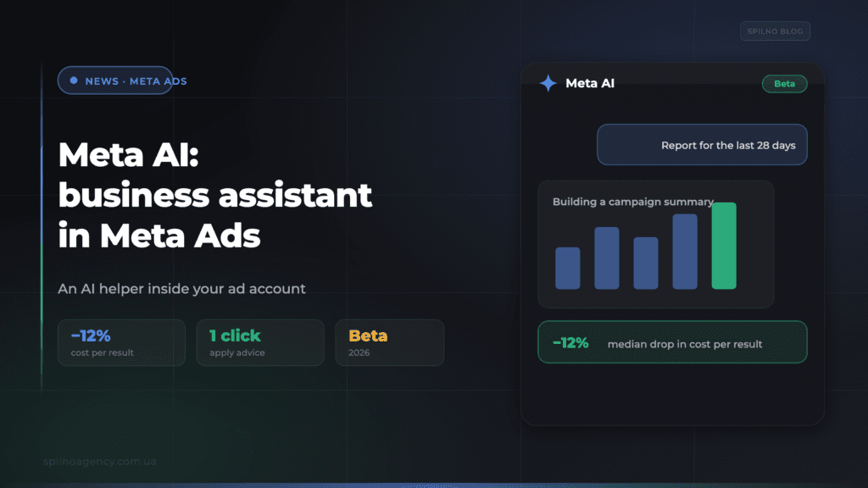The image size is (868, 488).
Task: Click the 'Meta AI' panel title
Action: 590,83
